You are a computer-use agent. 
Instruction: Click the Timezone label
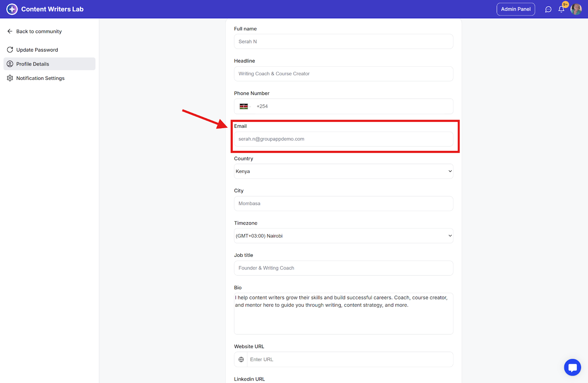[x=246, y=223]
